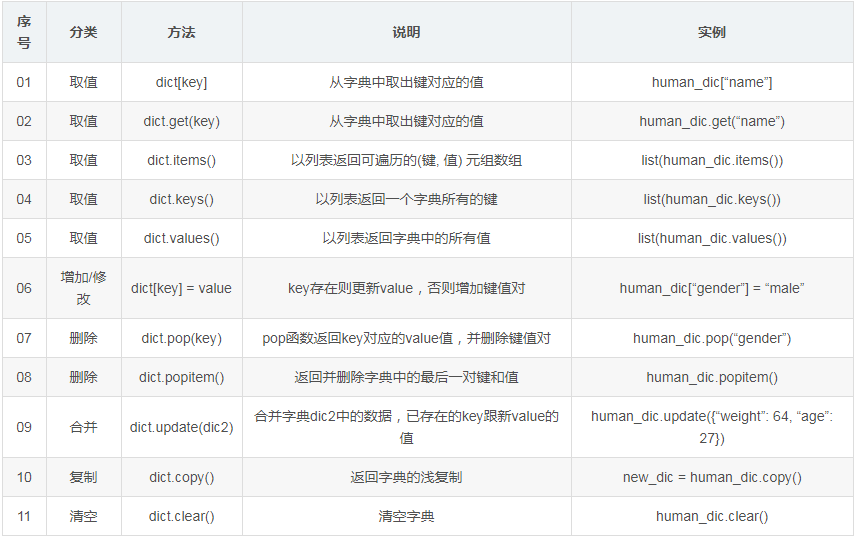Click '删除' category in row 07
This screenshot has width=856, height=540.
(x=84, y=339)
